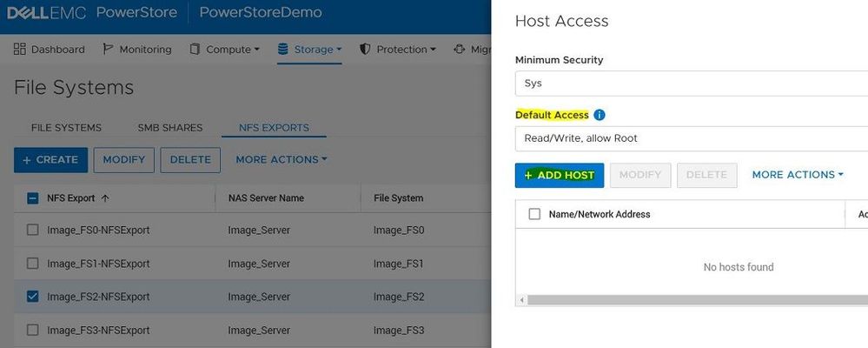Click the File Systems DELETE button

[190, 159]
